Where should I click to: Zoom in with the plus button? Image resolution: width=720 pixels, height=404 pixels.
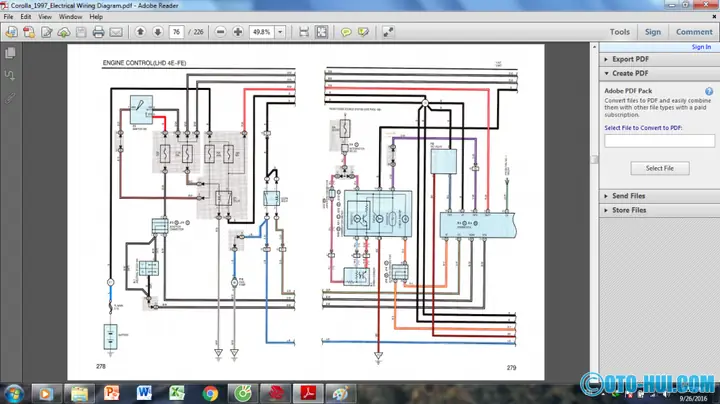[238, 32]
